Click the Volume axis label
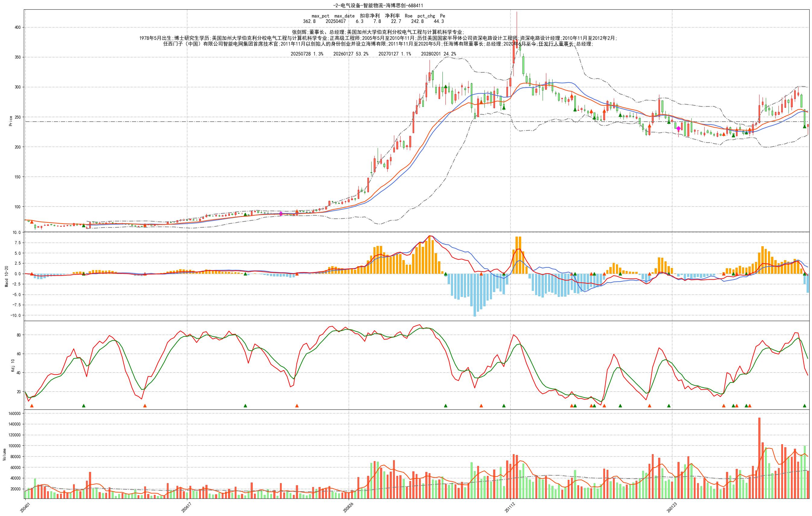The height and width of the screenshot is (516, 812). coord(5,454)
